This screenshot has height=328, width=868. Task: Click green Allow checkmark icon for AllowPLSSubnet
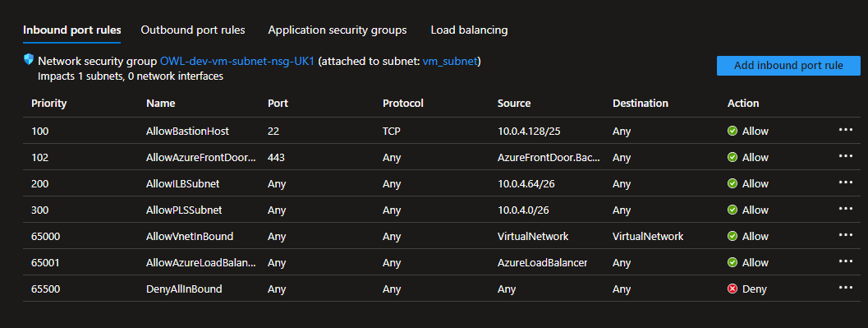733,210
